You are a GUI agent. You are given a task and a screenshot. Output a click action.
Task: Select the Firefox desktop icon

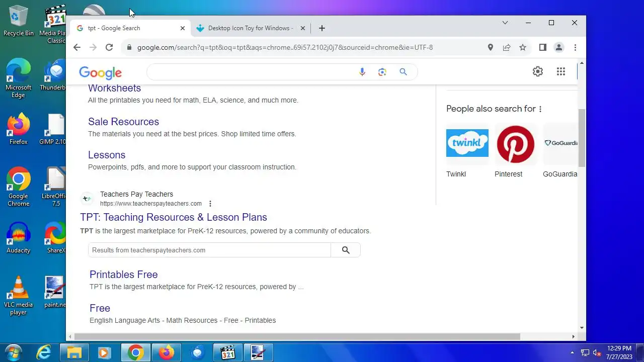[19, 129]
